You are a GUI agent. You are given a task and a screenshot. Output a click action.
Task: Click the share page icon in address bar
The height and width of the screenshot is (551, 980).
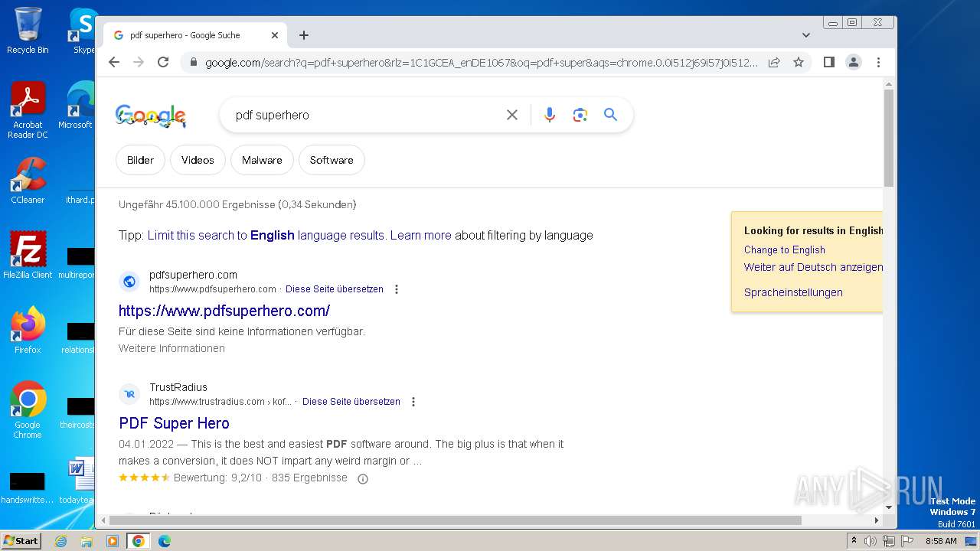774,62
